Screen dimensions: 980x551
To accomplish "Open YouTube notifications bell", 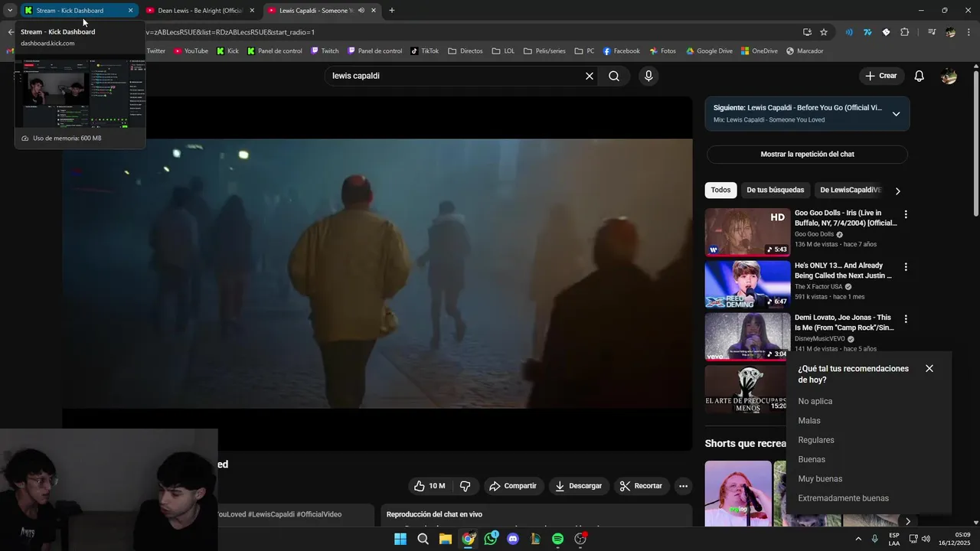I will 920,76.
